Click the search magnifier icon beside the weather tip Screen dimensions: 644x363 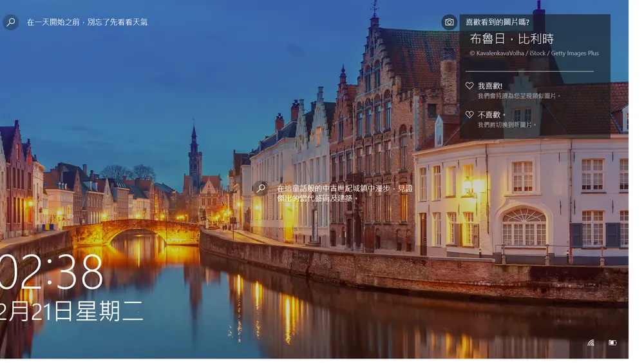coord(11,22)
